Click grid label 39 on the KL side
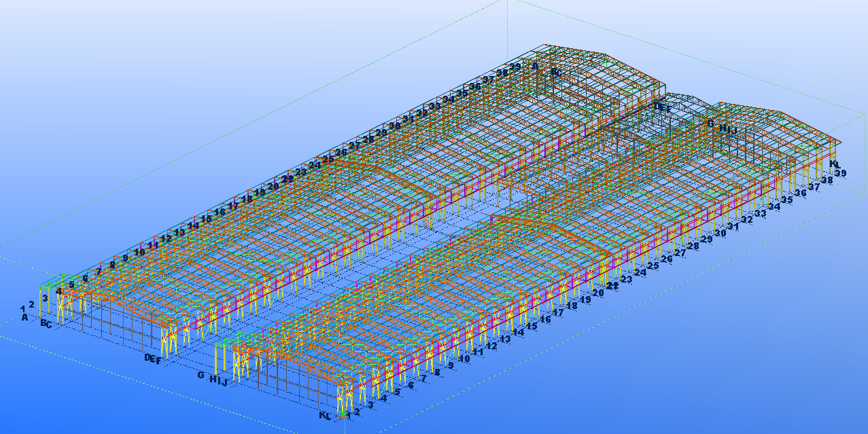The height and width of the screenshot is (434, 868). point(841,174)
